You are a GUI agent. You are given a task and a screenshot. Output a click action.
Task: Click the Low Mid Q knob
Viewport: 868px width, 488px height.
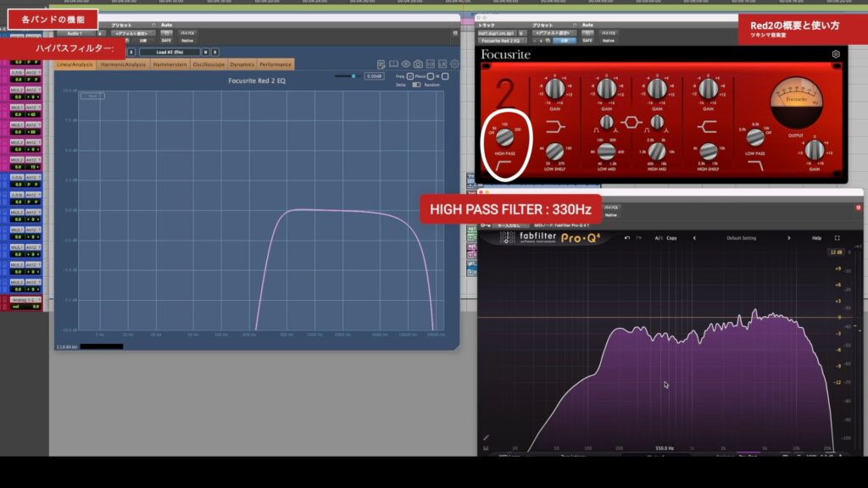coord(607,122)
